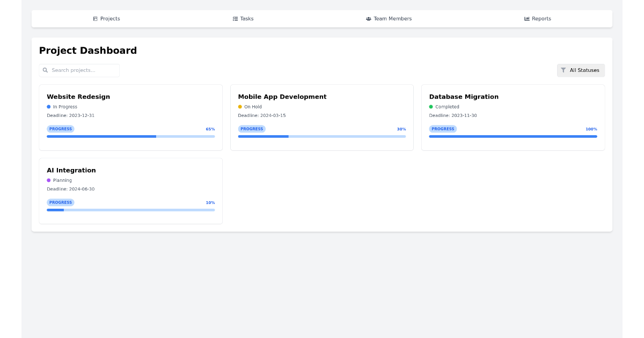The width and height of the screenshot is (644, 338).
Task: Click the green Completed status indicator
Action: 430,107
